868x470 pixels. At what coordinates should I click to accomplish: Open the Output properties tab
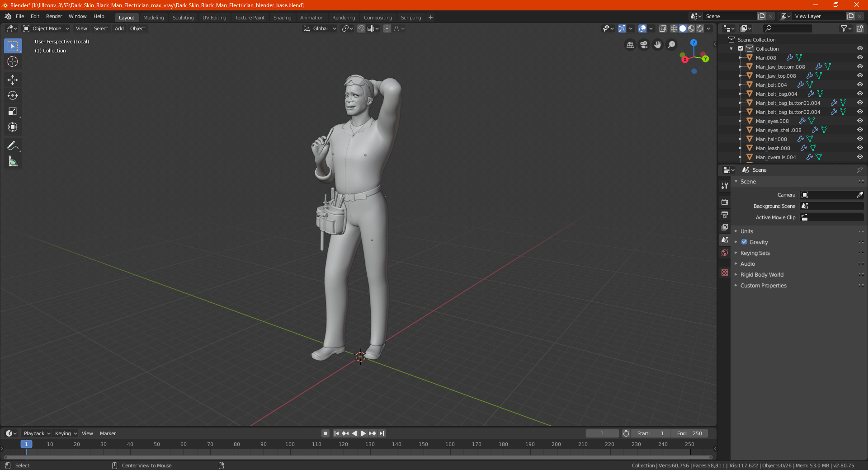tap(725, 214)
